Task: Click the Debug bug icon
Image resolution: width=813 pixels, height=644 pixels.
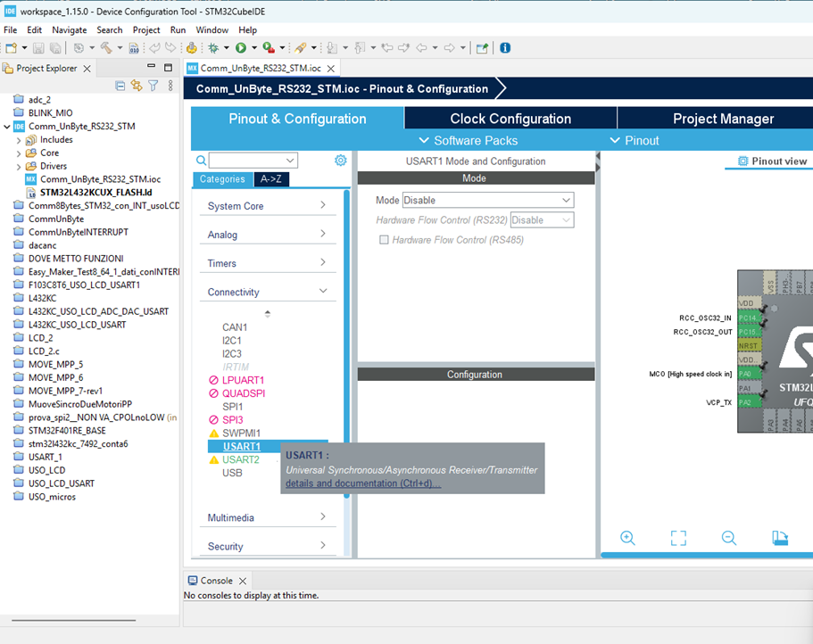Action: [213, 48]
